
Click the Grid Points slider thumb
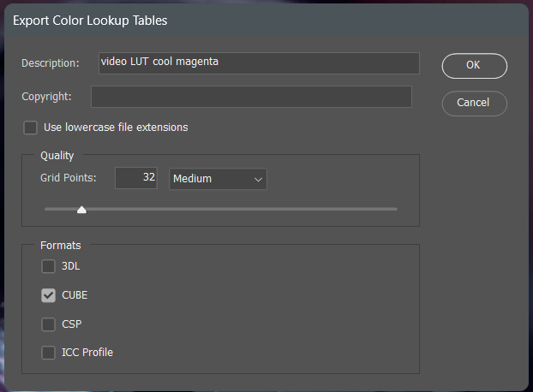81,210
